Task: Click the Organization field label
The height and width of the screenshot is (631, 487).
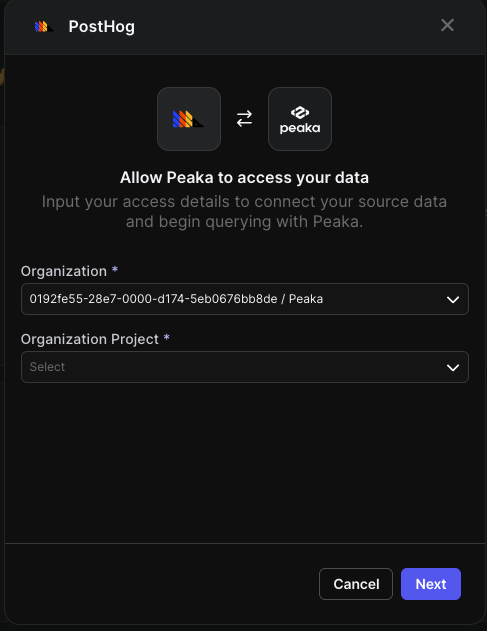Action: [64, 272]
